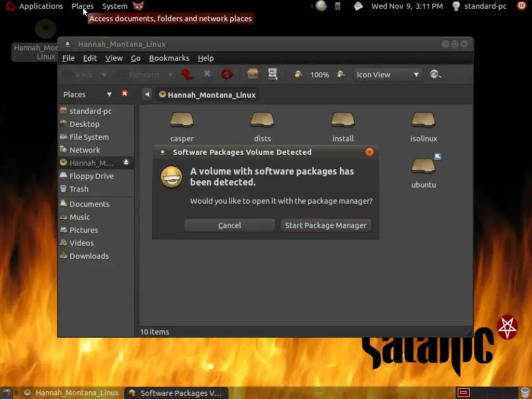Click the Search magnifier icon in the toolbar
This screenshot has width=532, height=399.
(435, 74)
